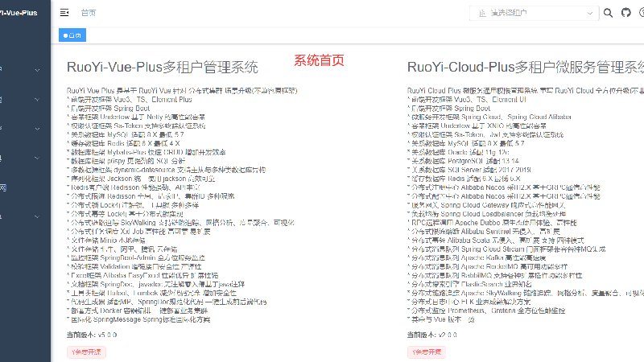
Task: Click the PostgreSQL 适配 13 14 line
Action: (x=463, y=161)
